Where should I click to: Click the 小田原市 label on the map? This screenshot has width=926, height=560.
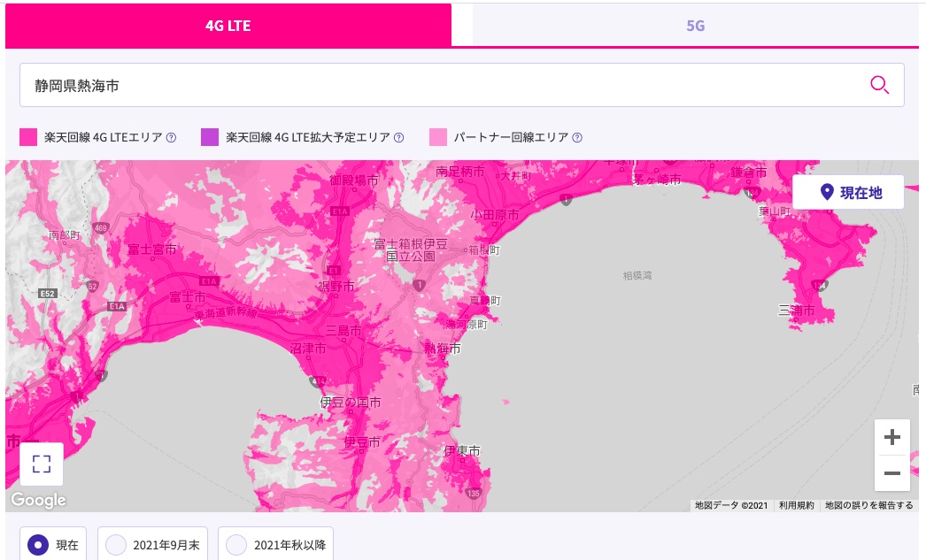coord(495,215)
